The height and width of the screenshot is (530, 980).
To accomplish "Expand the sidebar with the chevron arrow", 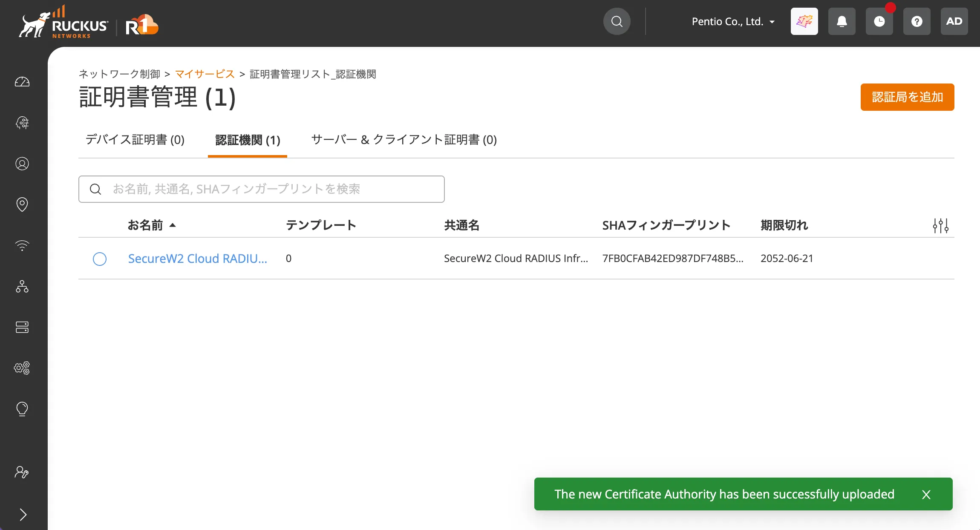I will pyautogui.click(x=23, y=515).
